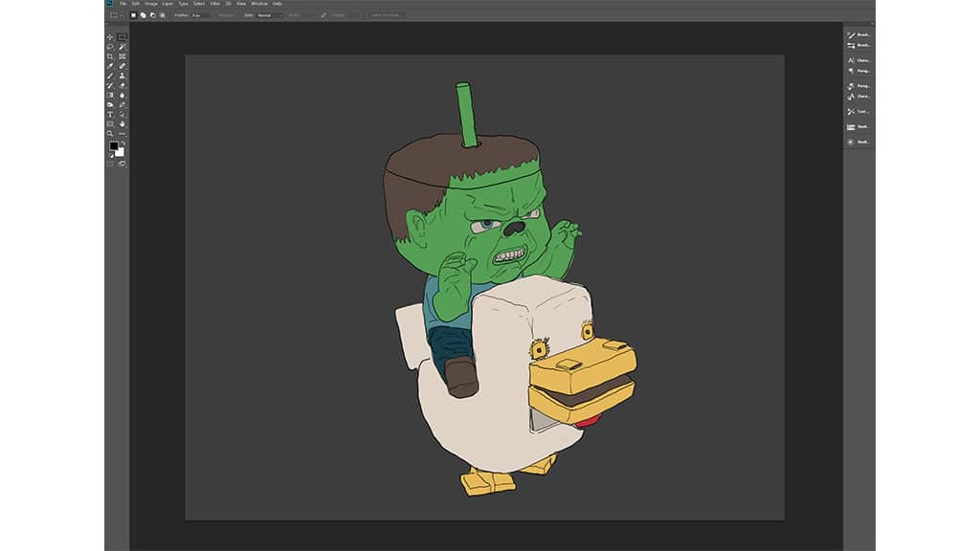Screen dimensions: 980x551
Task: Select the Frame tool
Action: click(122, 56)
